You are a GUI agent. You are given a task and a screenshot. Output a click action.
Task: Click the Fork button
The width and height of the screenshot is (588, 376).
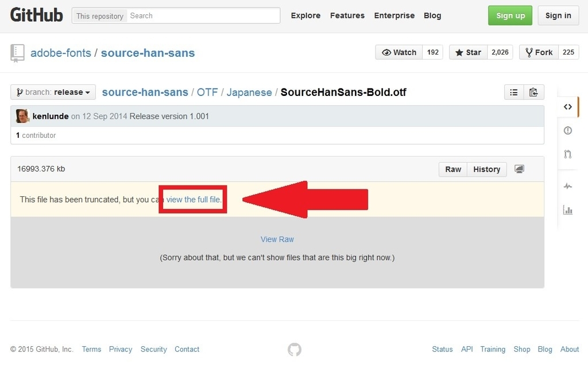click(x=539, y=52)
